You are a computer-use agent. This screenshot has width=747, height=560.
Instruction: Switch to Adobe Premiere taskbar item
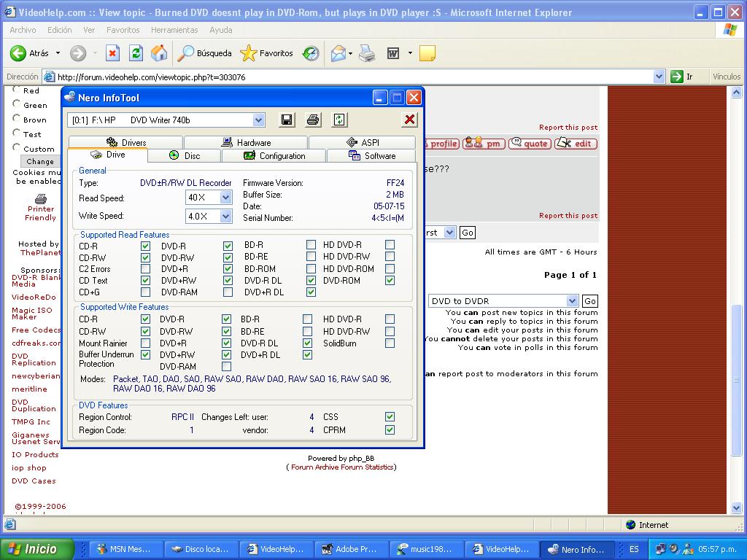[x=352, y=549]
